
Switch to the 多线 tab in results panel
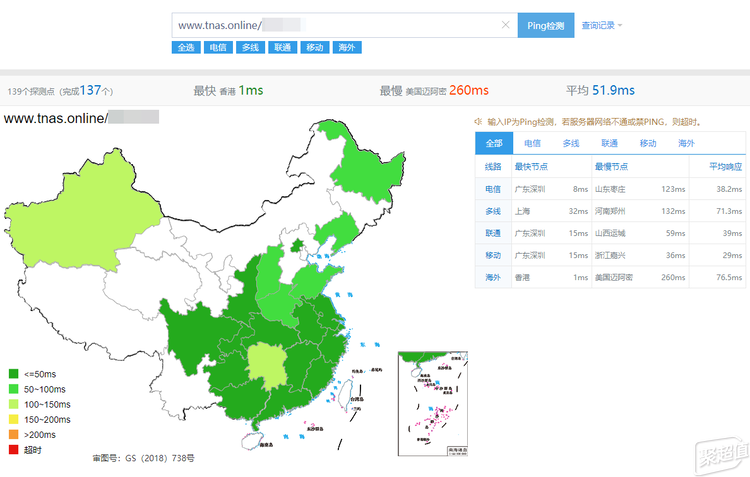click(570, 143)
